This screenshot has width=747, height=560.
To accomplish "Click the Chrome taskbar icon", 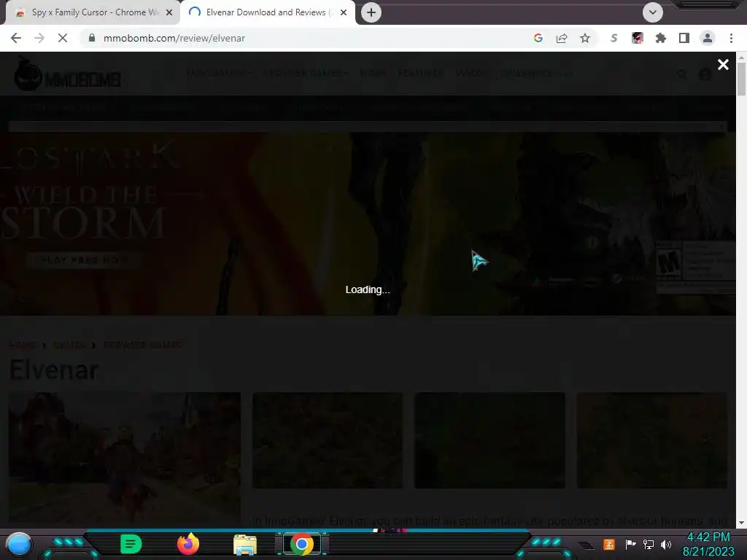I will tap(302, 544).
